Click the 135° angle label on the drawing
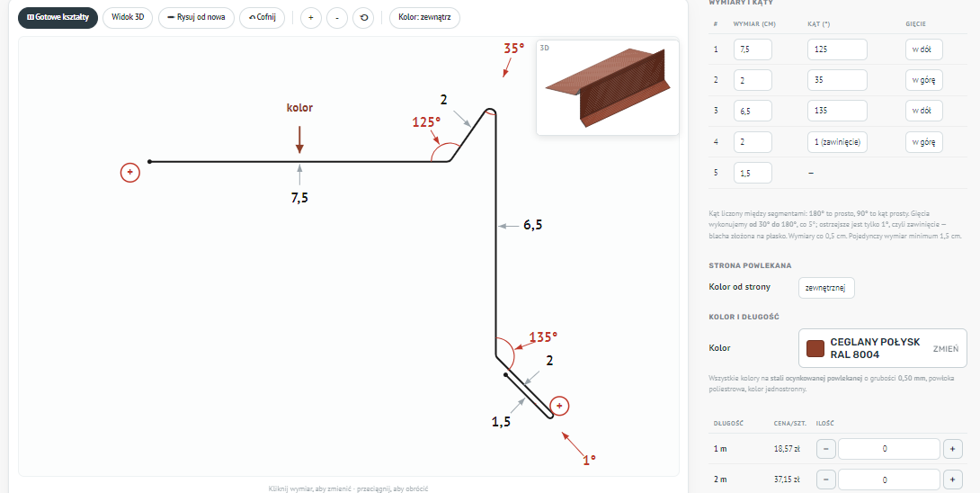 543,336
